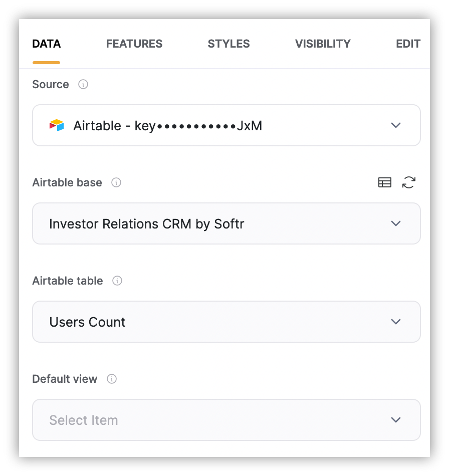Viewport: 449px width, 476px height.
Task: Expand the Investor Relations CRM base dropdown
Action: [x=227, y=223]
